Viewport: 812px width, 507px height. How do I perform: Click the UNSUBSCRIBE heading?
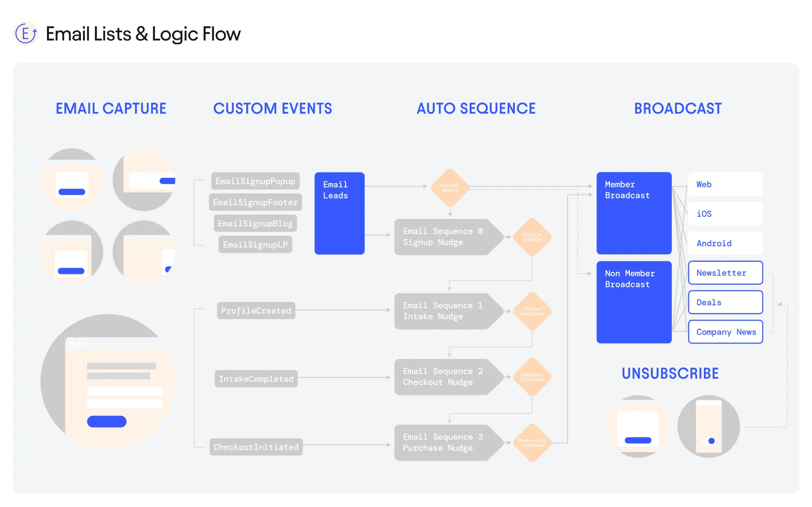pyautogui.click(x=670, y=373)
